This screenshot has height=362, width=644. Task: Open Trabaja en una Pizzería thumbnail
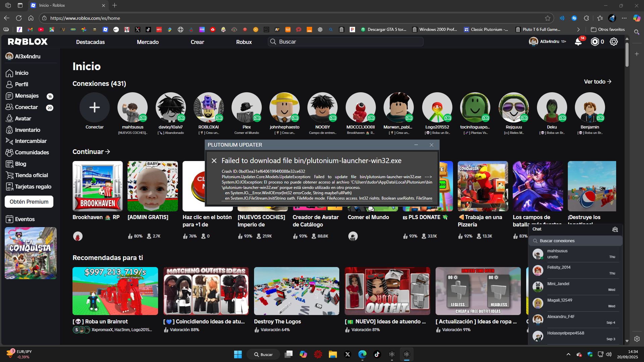tap(483, 186)
